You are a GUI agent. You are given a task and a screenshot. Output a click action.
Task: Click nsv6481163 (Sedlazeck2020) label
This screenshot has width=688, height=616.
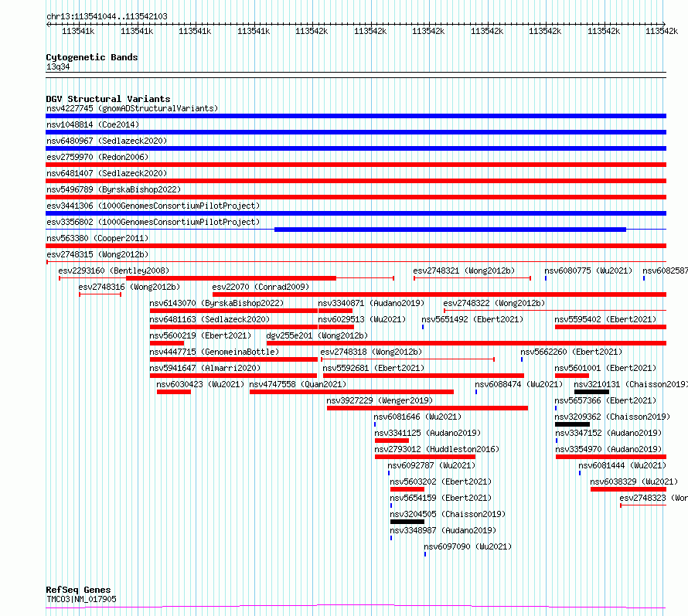click(x=209, y=319)
